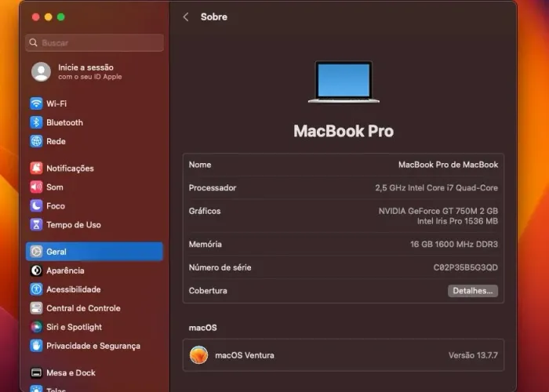Click the Acessibilidade label
The height and width of the screenshot is (392, 549).
point(74,289)
